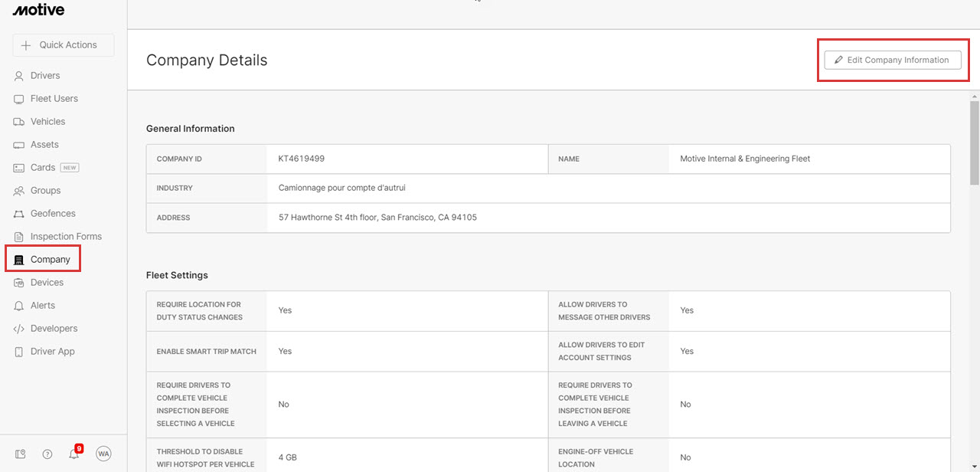Click the 4 GB threshold value

288,457
